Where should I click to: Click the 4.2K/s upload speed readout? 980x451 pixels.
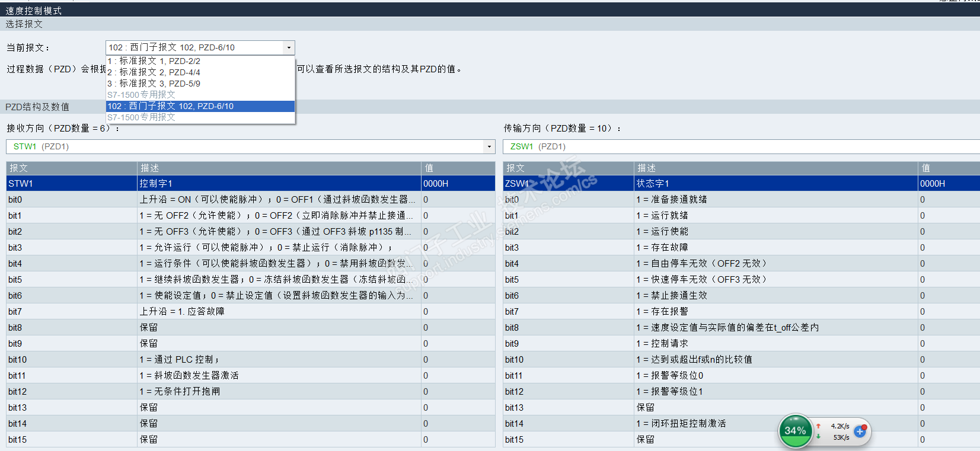840,426
